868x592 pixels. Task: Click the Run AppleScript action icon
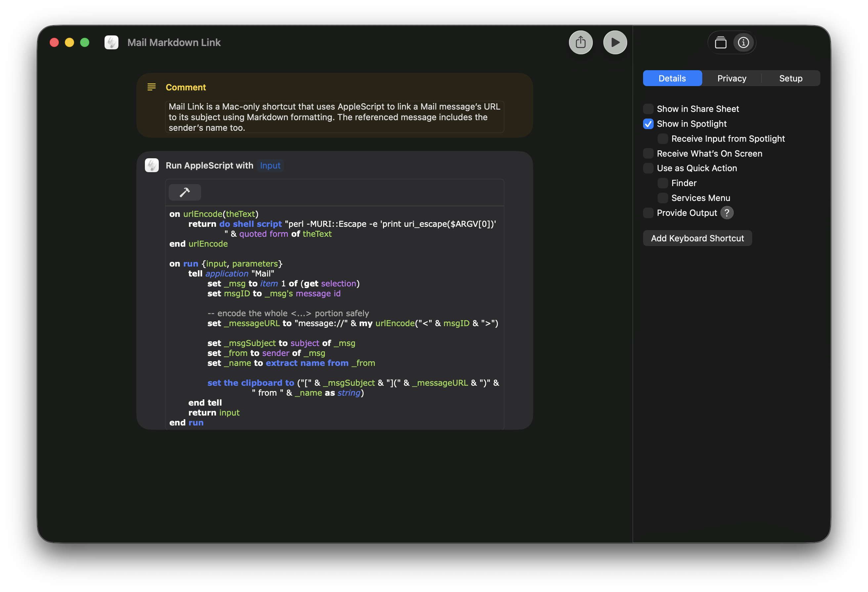[x=152, y=165]
